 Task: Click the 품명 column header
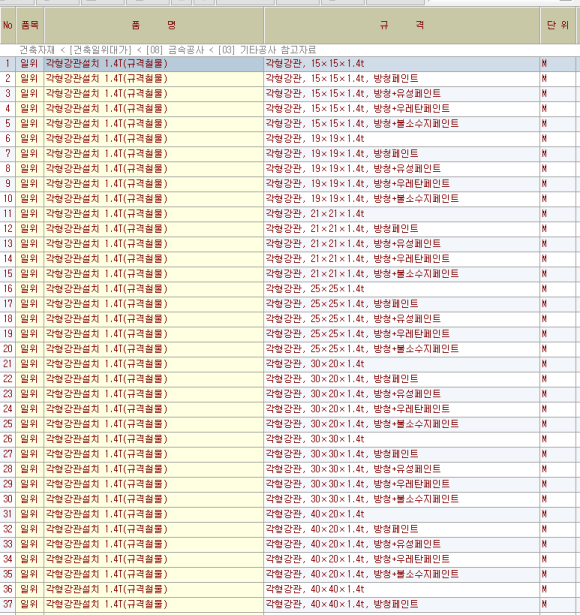click(x=154, y=25)
